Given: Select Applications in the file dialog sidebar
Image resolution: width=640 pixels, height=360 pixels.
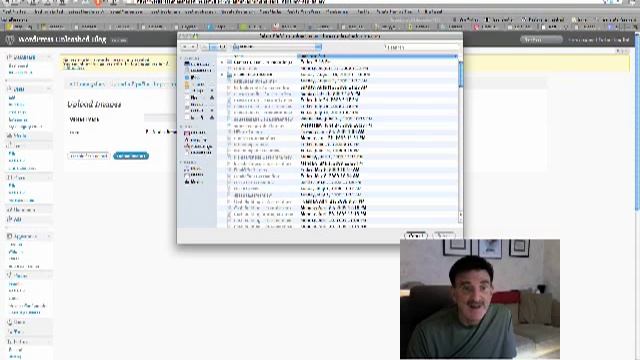Looking at the screenshot, I should [x=198, y=146].
